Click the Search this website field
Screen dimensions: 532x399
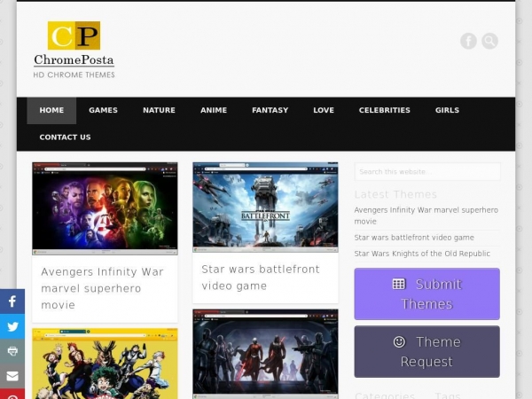click(x=427, y=172)
